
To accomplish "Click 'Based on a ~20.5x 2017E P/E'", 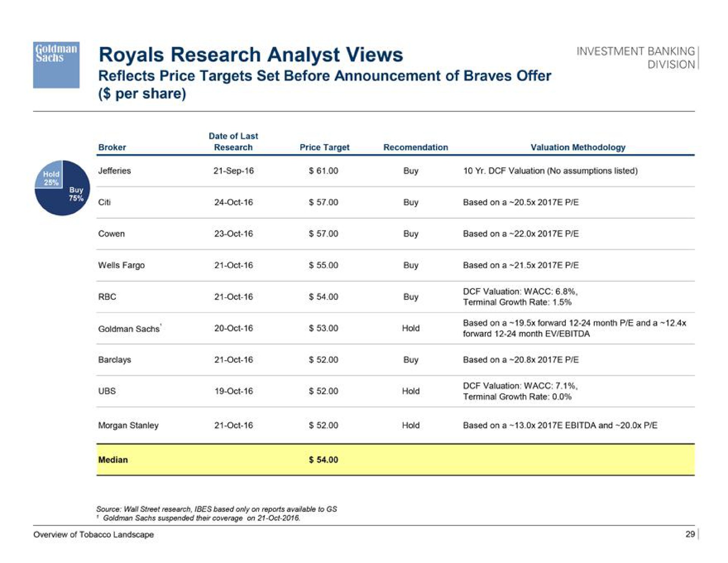I will coord(521,202).
